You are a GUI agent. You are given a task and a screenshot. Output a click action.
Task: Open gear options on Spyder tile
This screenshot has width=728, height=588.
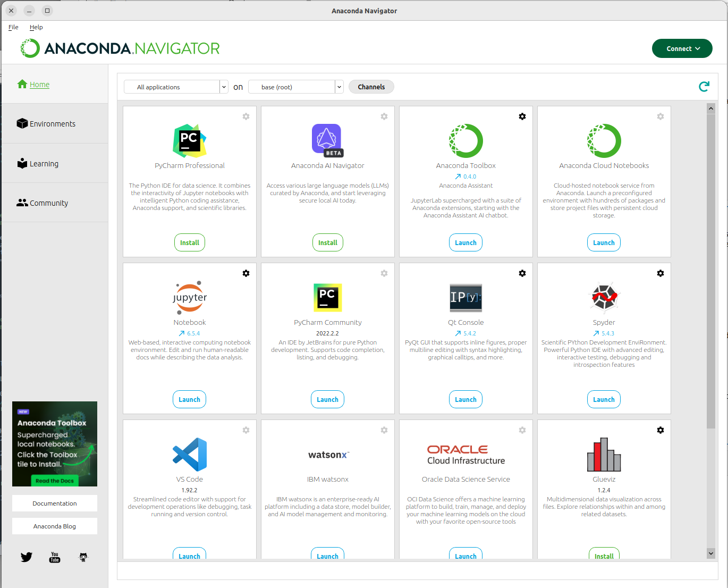coord(661,273)
